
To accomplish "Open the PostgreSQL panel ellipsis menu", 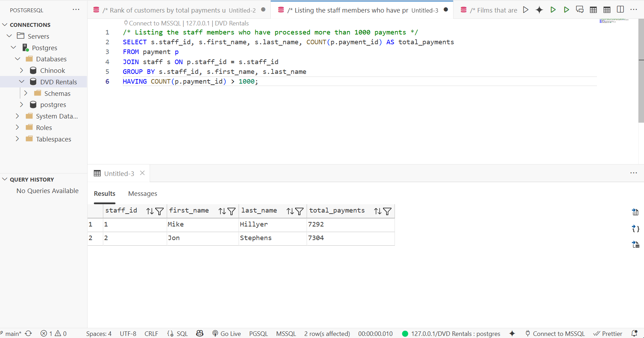I will tap(76, 10).
